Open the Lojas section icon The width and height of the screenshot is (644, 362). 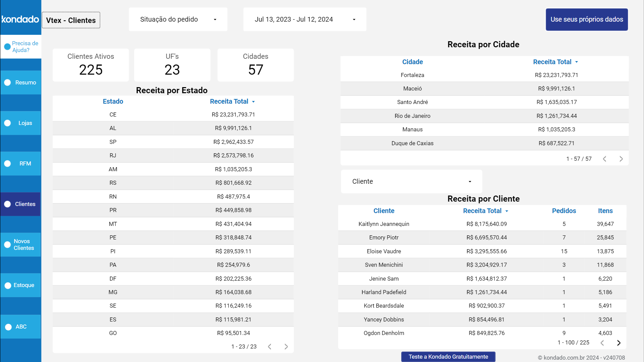pyautogui.click(x=7, y=123)
